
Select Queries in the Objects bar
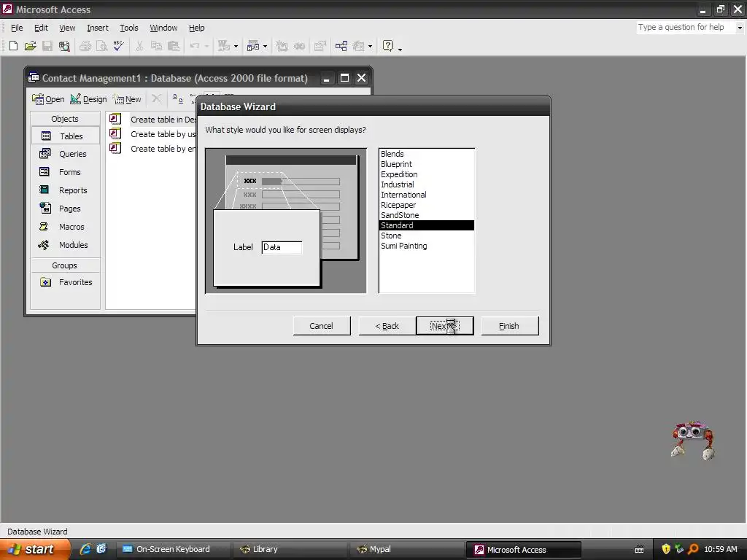point(65,154)
